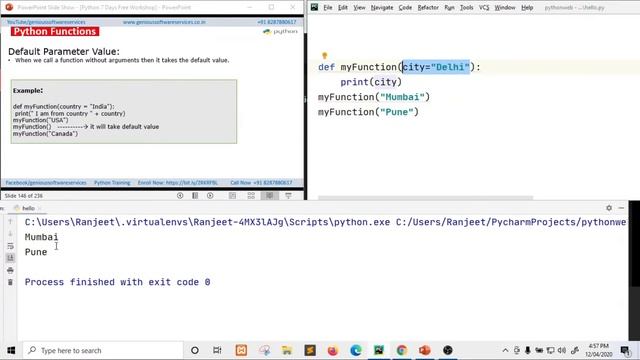The width and height of the screenshot is (640, 360).
Task: Click the Python Functions slide title
Action: click(55, 31)
